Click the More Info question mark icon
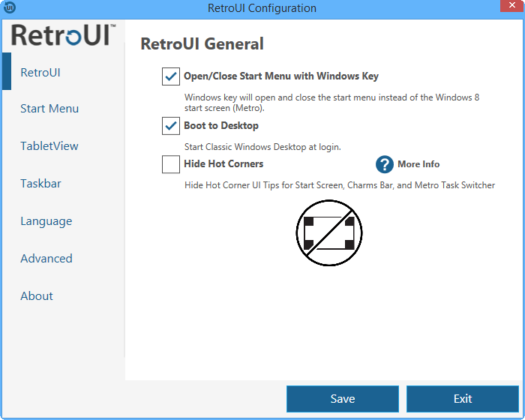525x420 pixels. [384, 164]
